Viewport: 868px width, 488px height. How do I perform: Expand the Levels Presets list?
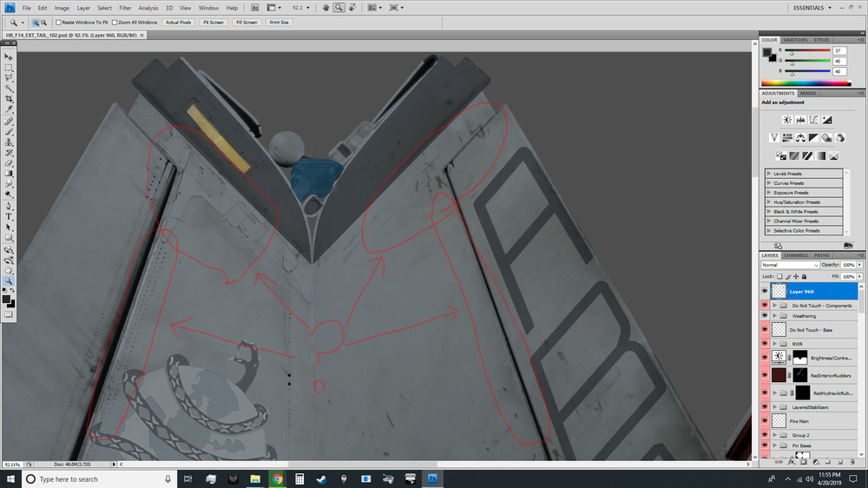pos(769,174)
